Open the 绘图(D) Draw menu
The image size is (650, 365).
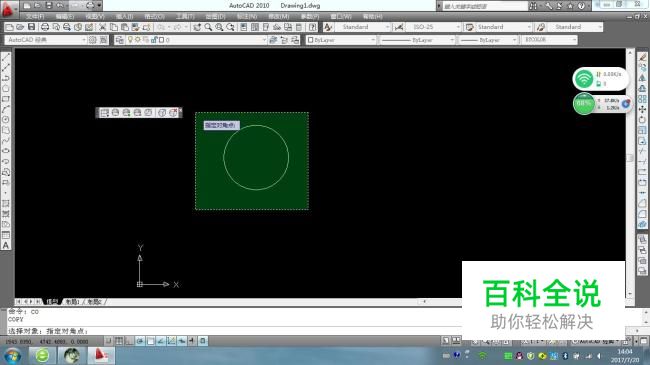click(215, 16)
